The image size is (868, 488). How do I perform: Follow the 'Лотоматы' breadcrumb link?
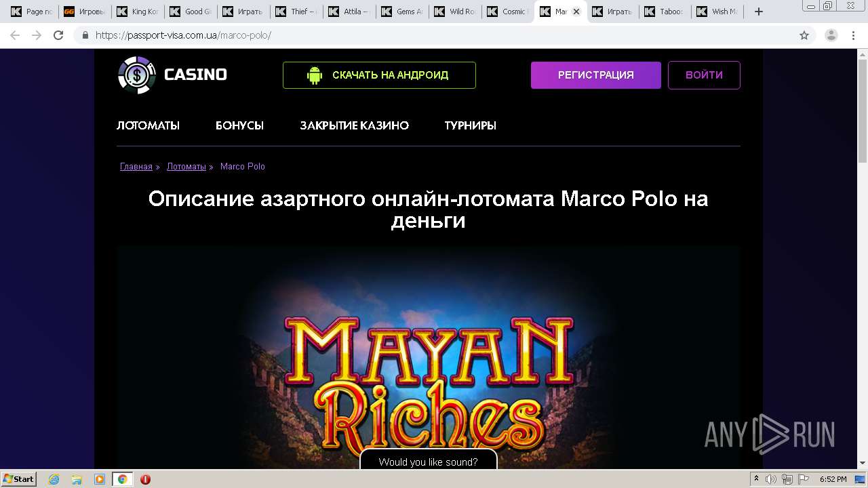[186, 167]
